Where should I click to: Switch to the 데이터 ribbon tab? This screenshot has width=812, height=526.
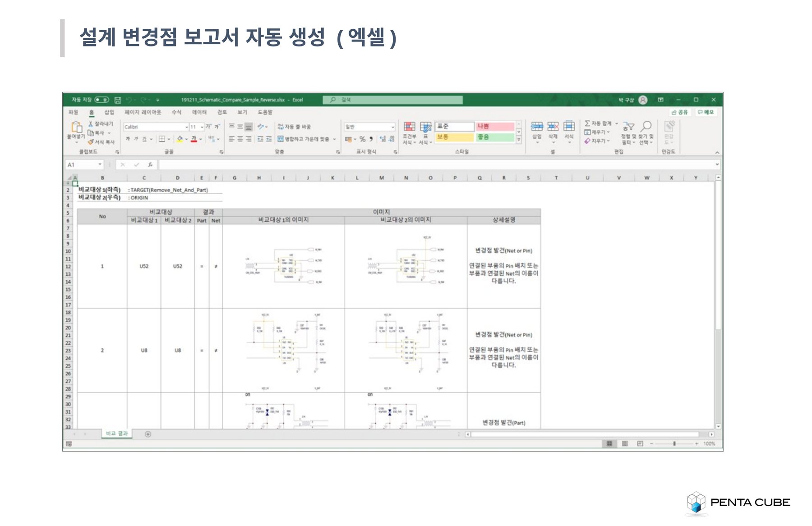pyautogui.click(x=199, y=112)
